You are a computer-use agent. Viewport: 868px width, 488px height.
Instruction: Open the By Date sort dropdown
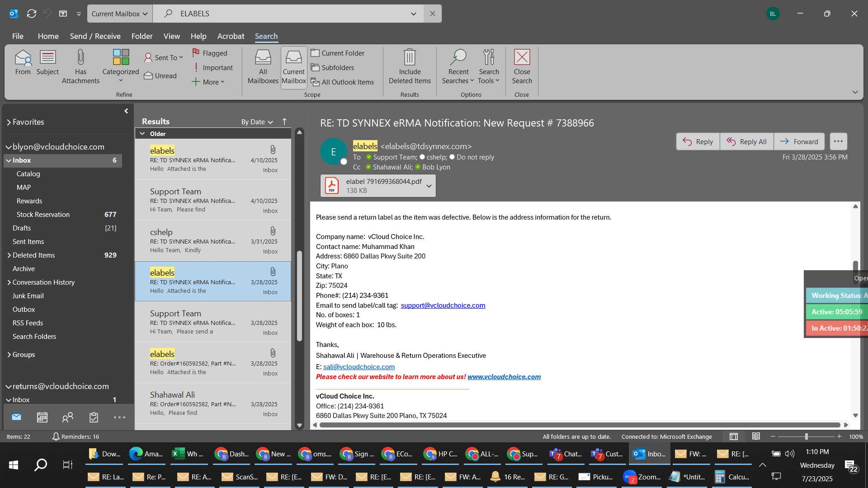point(257,122)
